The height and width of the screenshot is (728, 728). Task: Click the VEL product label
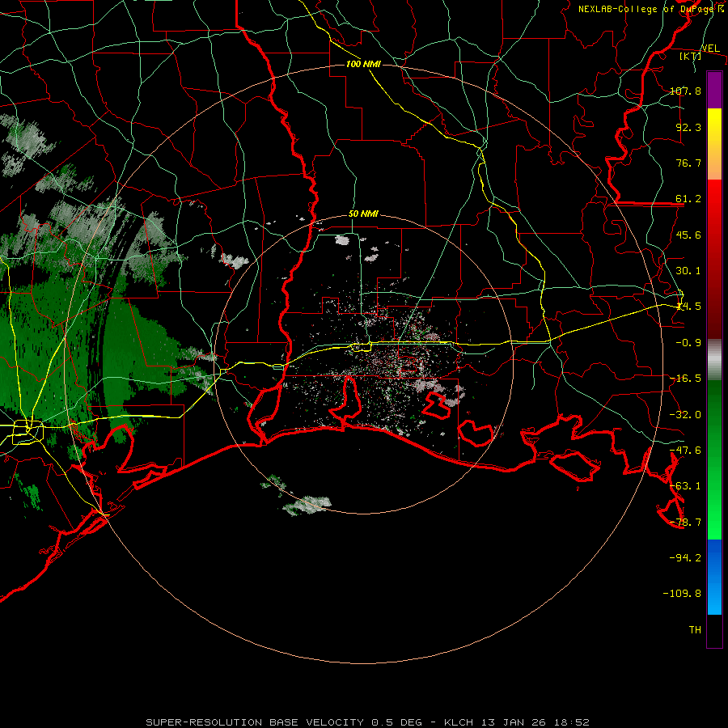click(710, 49)
